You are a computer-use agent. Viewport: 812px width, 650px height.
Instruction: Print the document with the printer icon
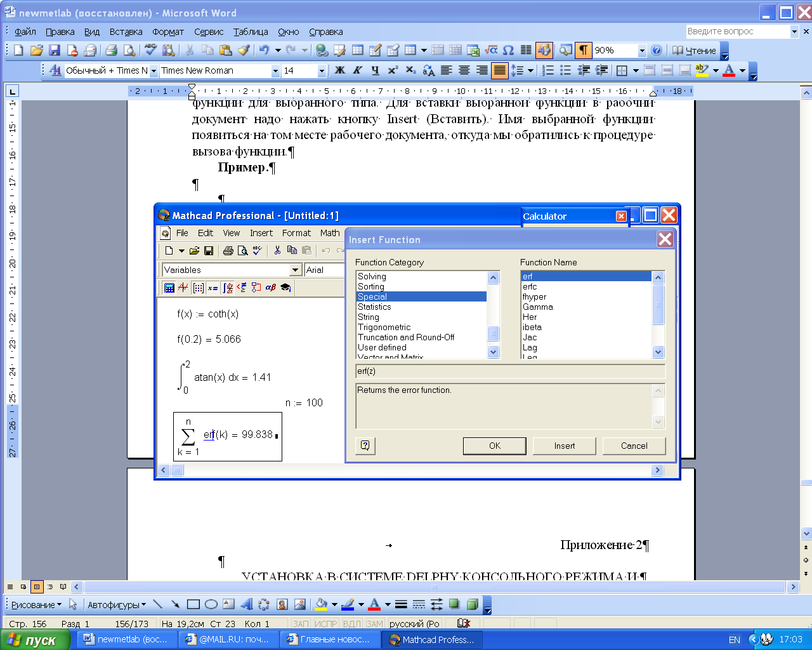112,50
